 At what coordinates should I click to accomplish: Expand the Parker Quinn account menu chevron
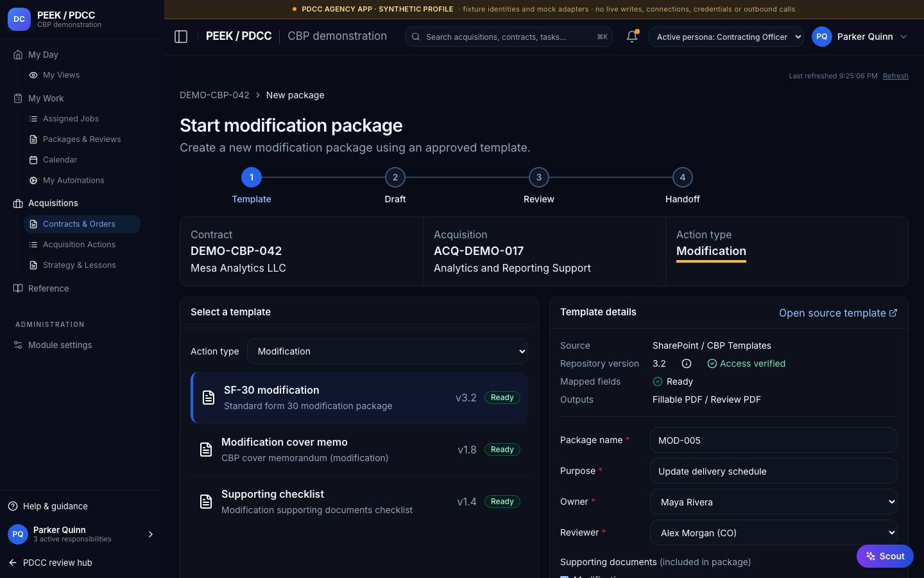[x=903, y=37]
